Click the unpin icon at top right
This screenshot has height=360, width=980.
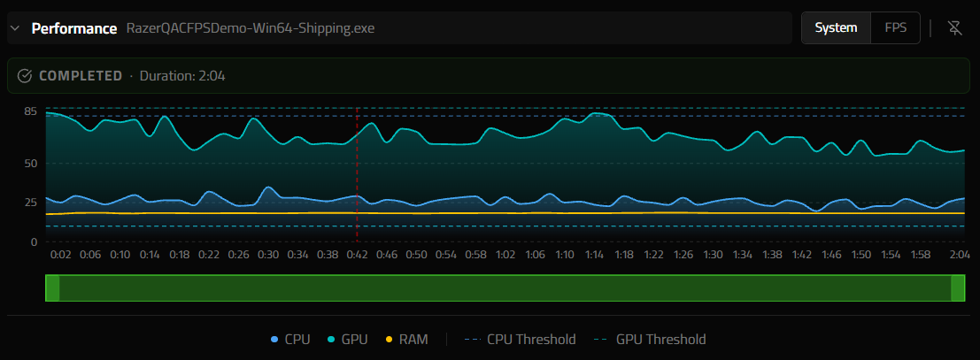pyautogui.click(x=954, y=27)
